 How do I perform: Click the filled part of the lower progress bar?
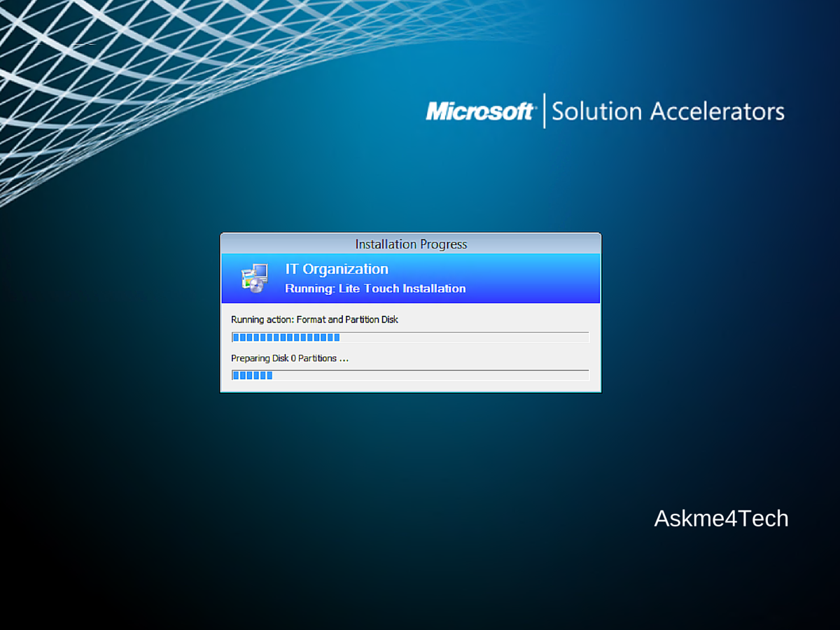(252, 375)
